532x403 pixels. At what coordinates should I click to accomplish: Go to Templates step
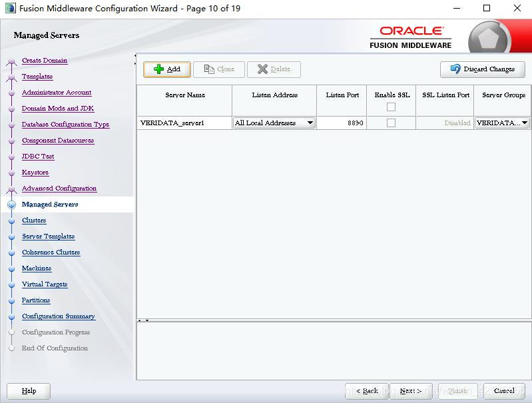pos(37,77)
